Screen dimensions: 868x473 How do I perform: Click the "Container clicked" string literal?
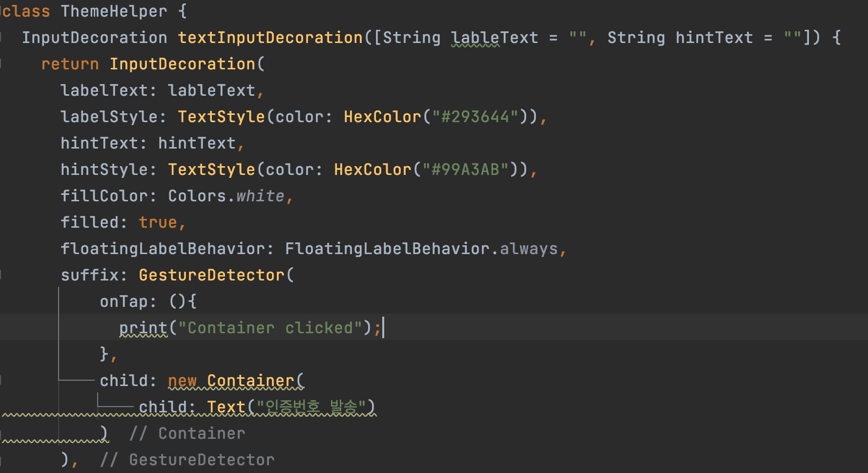(x=270, y=328)
